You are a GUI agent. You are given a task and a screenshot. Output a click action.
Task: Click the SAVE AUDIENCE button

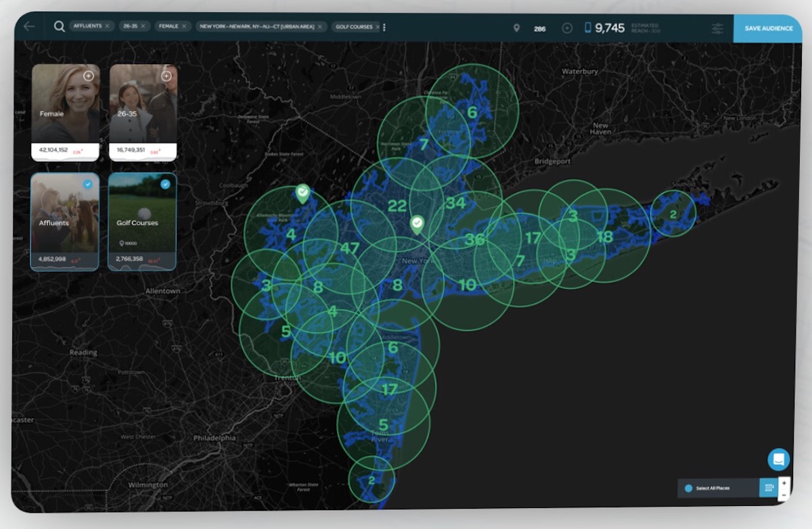768,28
